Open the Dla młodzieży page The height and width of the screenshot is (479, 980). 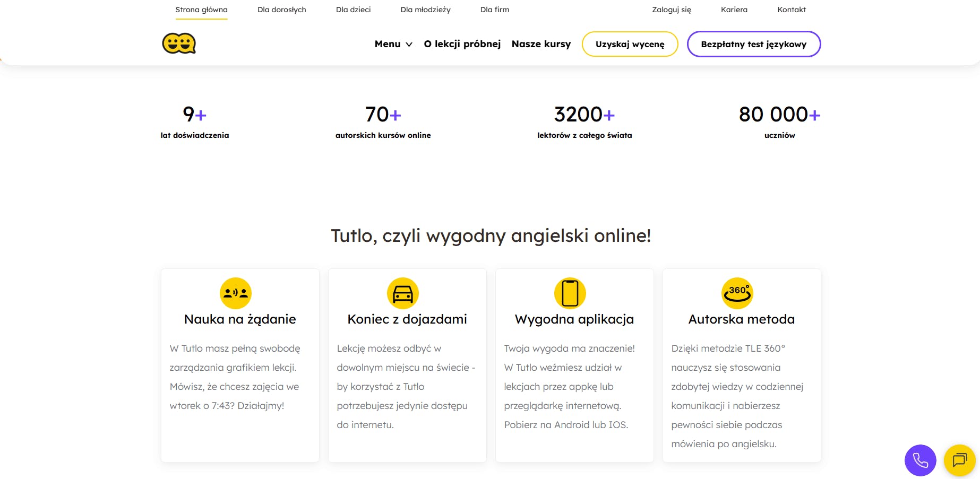coord(425,10)
